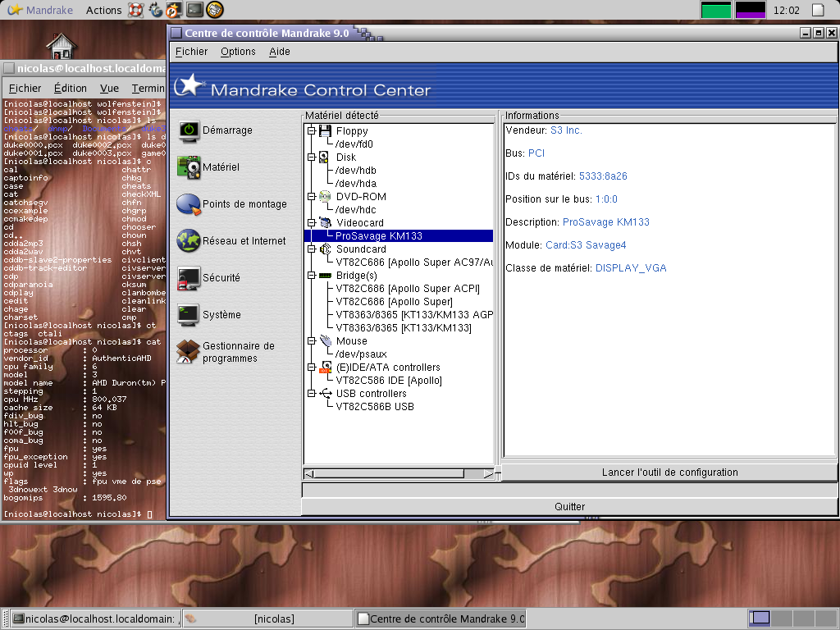Screen dimensions: 840x630
Task: Select VT82C586 IDE [Apollo] device
Action: (389, 381)
